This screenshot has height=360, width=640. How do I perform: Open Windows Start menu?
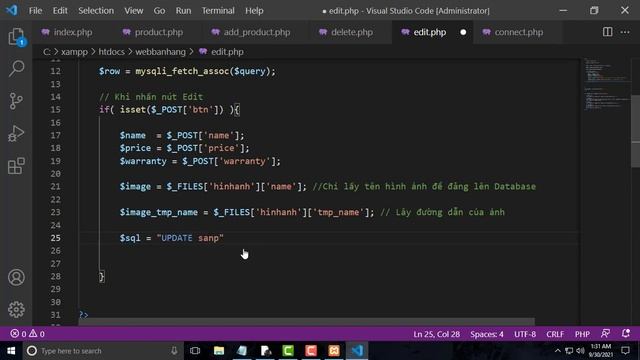pyautogui.click(x=11, y=351)
